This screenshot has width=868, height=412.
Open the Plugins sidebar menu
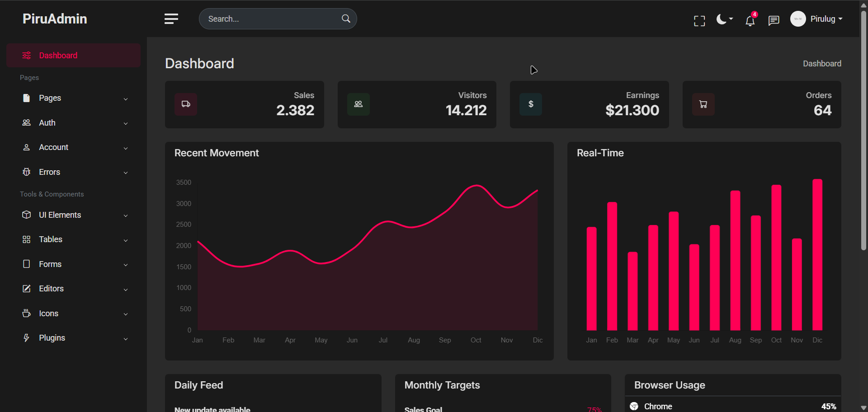coord(73,338)
